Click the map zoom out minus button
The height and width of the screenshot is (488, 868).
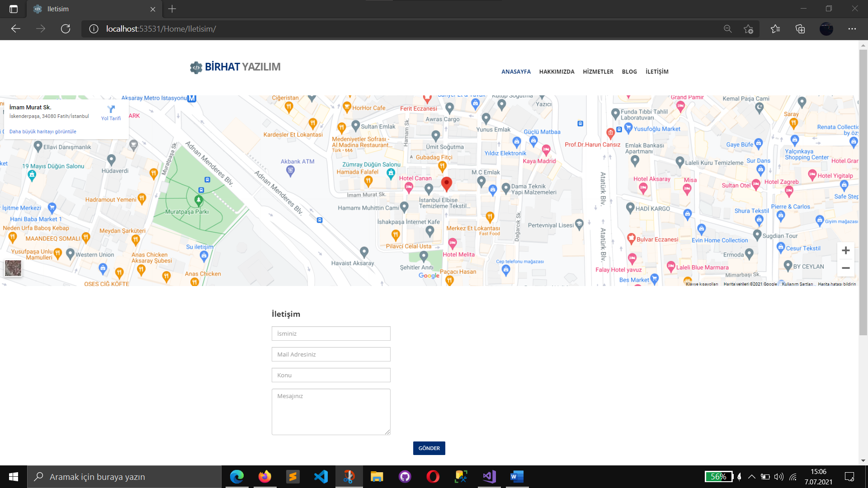(845, 268)
